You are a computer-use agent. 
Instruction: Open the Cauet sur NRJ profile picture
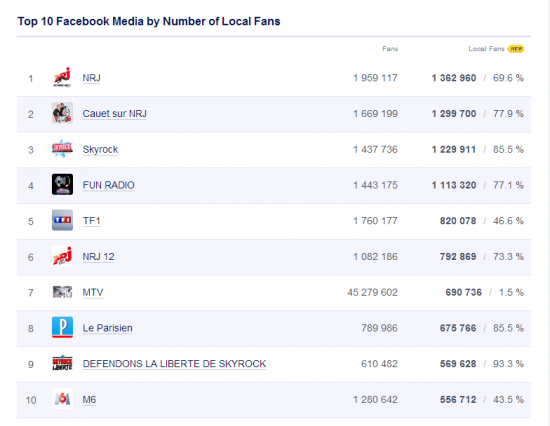pos(62,113)
